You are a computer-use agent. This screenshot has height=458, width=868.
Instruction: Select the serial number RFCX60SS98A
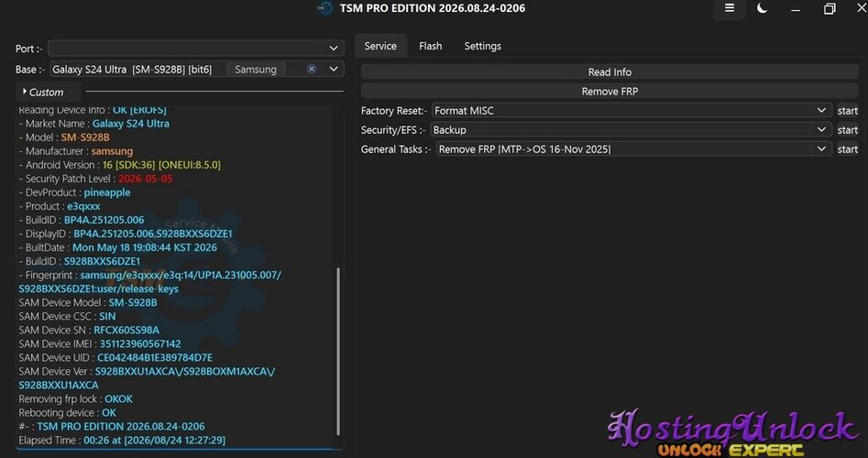point(126,331)
